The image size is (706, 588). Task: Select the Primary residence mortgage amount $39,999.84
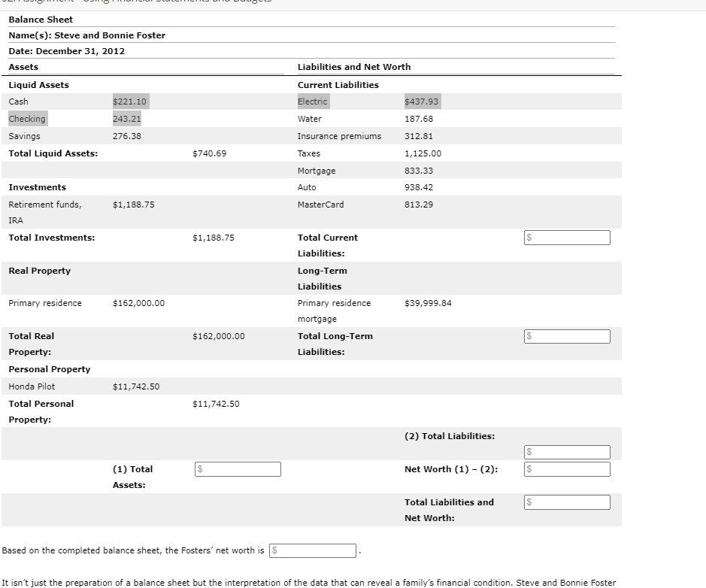(x=428, y=303)
